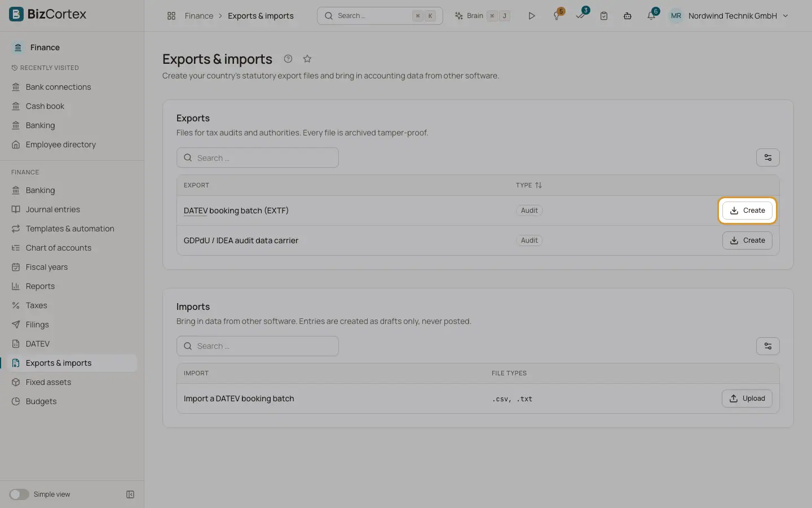Toggle the Simple view switch

(19, 494)
